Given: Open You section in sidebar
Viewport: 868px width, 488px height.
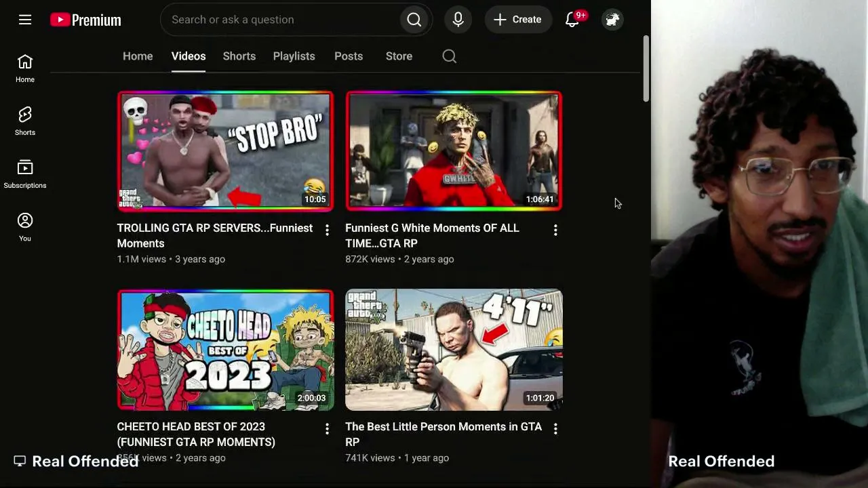Looking at the screenshot, I should 25,228.
